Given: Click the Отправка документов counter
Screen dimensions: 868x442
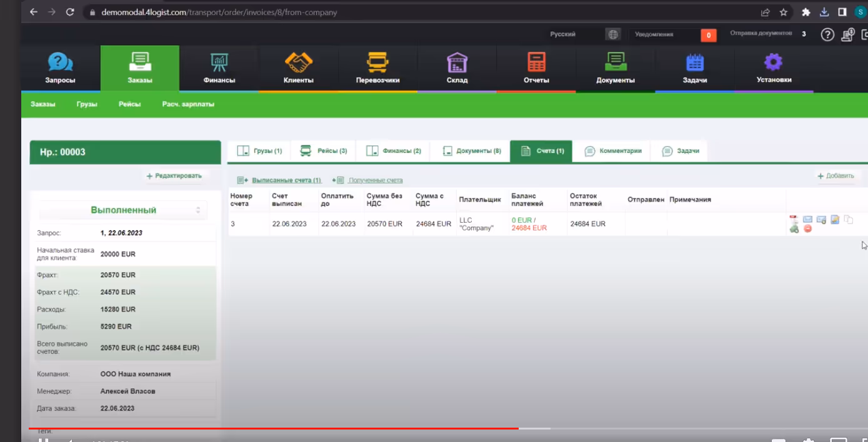Looking at the screenshot, I should (x=804, y=34).
